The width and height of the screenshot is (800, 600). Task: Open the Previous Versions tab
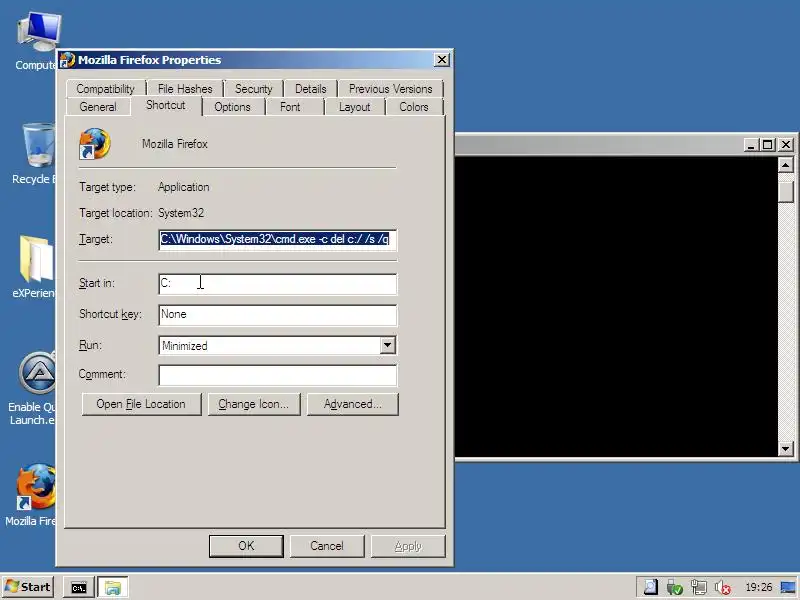(390, 89)
